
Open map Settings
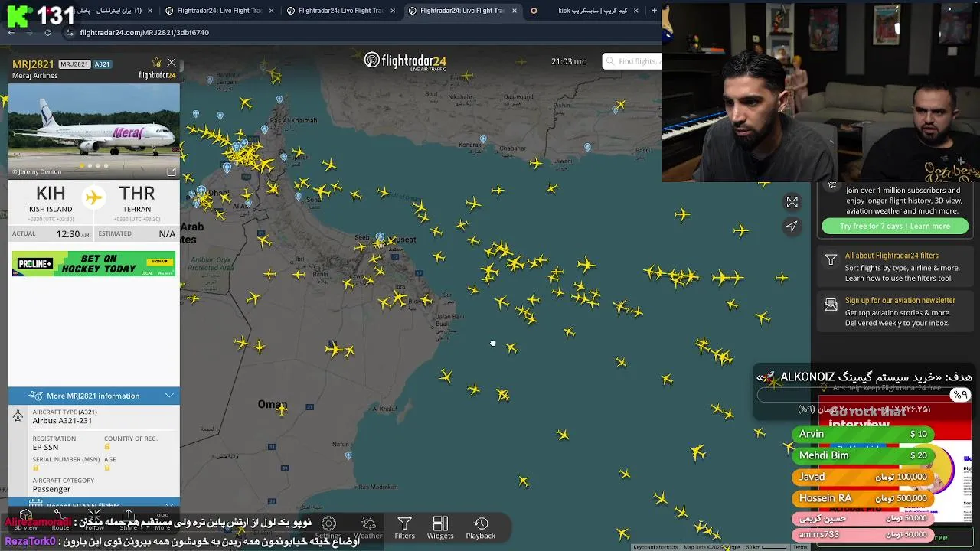click(x=328, y=528)
